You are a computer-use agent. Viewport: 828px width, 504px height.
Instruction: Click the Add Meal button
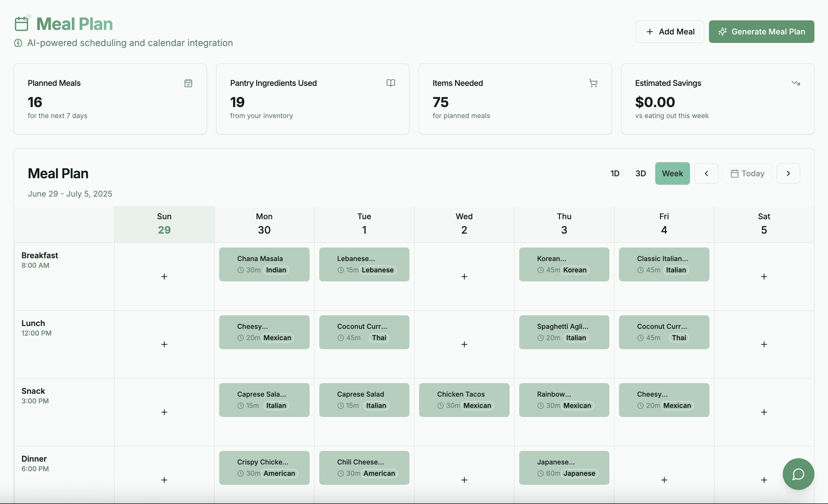(x=669, y=32)
